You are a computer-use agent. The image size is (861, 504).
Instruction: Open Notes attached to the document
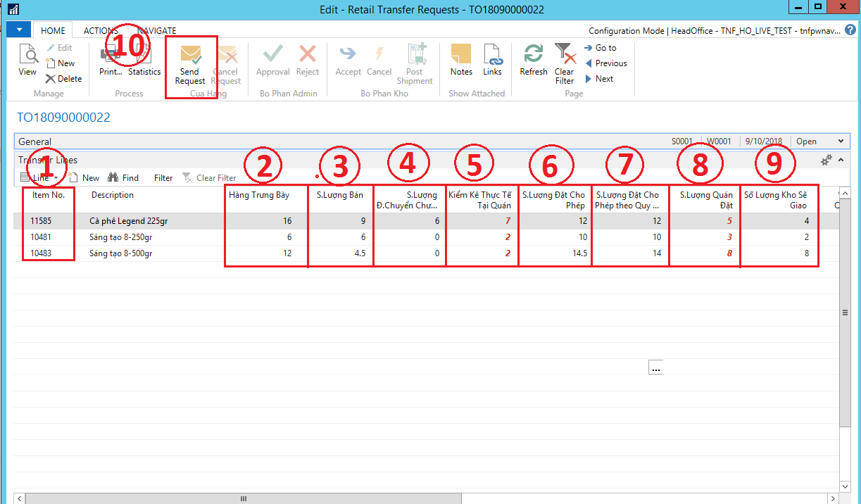pos(461,61)
